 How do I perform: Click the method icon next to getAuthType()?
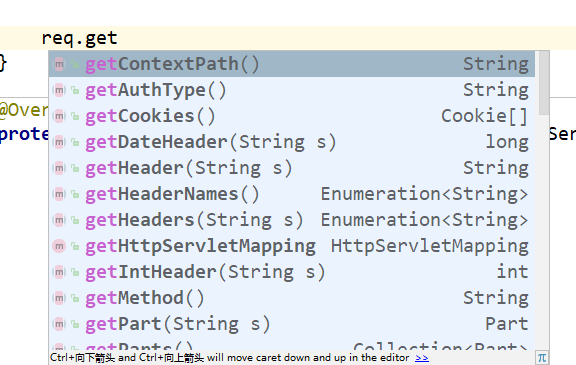click(59, 90)
